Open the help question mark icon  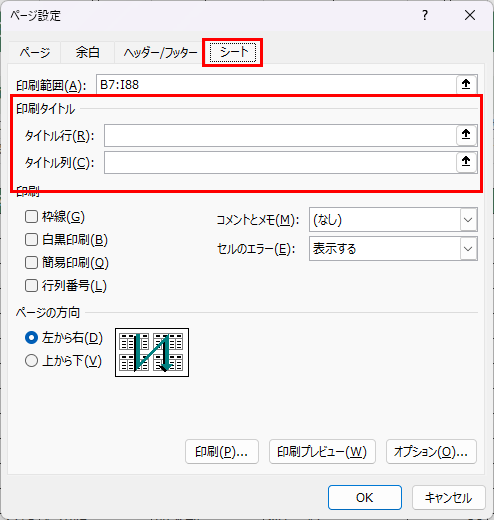point(425,15)
